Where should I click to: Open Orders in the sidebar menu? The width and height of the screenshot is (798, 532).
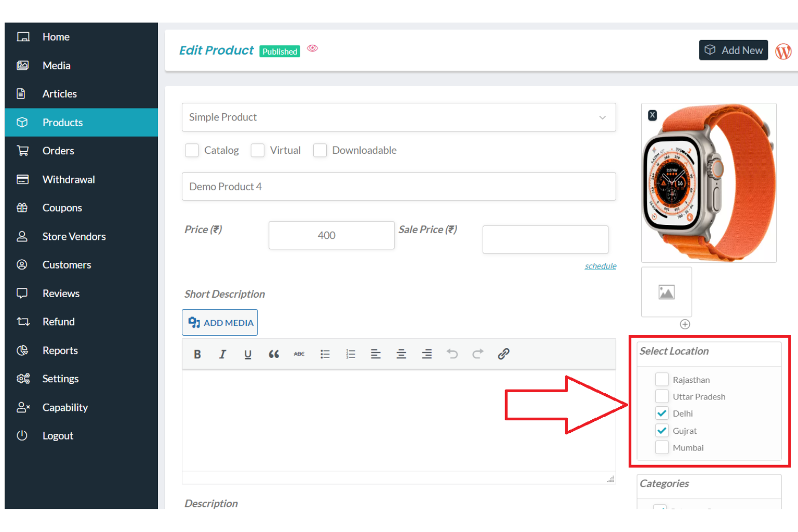[58, 151]
